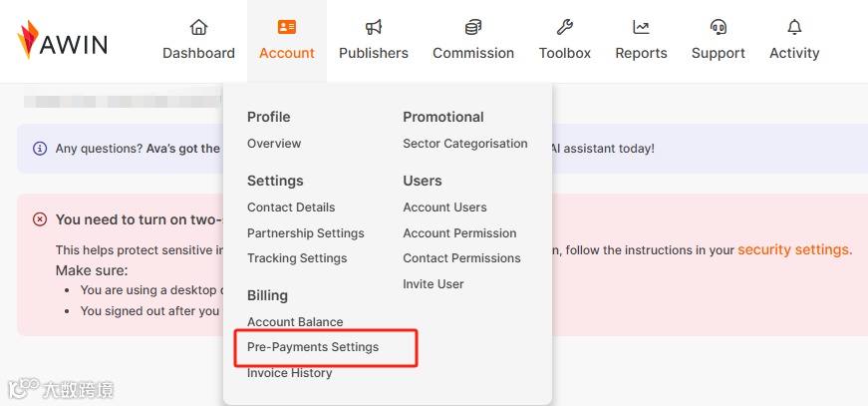Click the info icon in Ava banner
868x406 pixels.
[x=40, y=149]
